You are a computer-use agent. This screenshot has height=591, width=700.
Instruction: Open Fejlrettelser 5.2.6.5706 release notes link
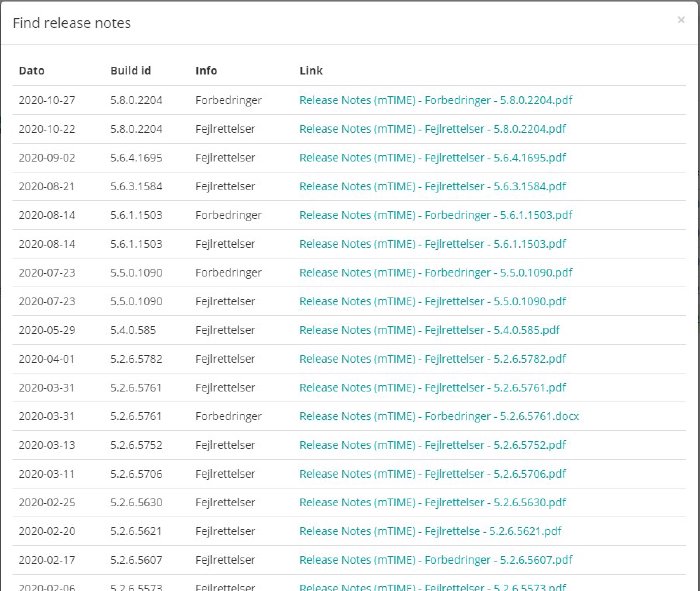pyautogui.click(x=432, y=474)
